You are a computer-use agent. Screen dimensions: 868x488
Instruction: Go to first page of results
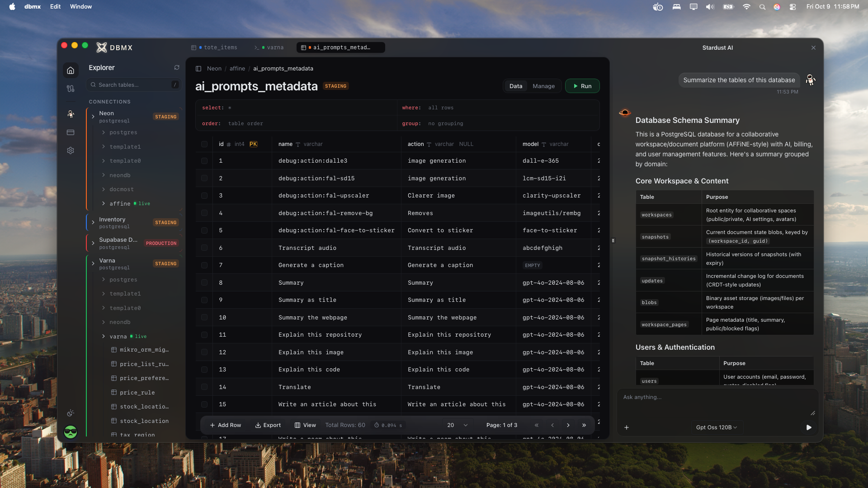pyautogui.click(x=537, y=425)
